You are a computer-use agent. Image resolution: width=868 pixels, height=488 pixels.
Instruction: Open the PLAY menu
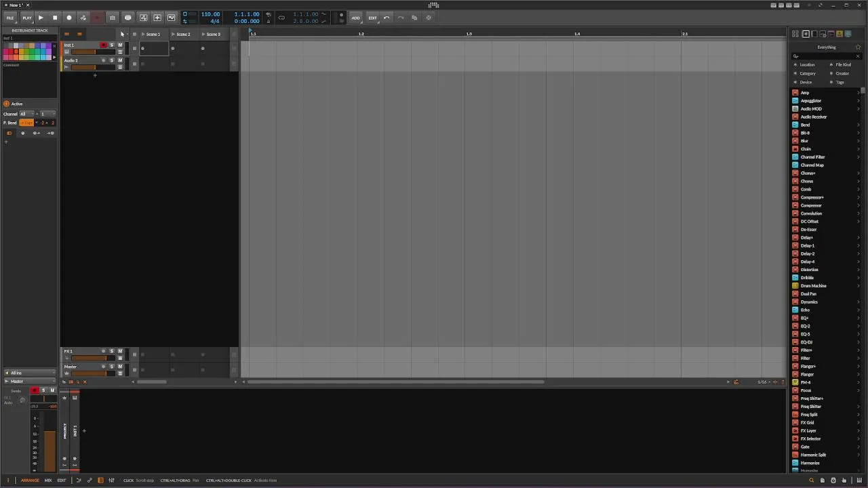tap(26, 18)
